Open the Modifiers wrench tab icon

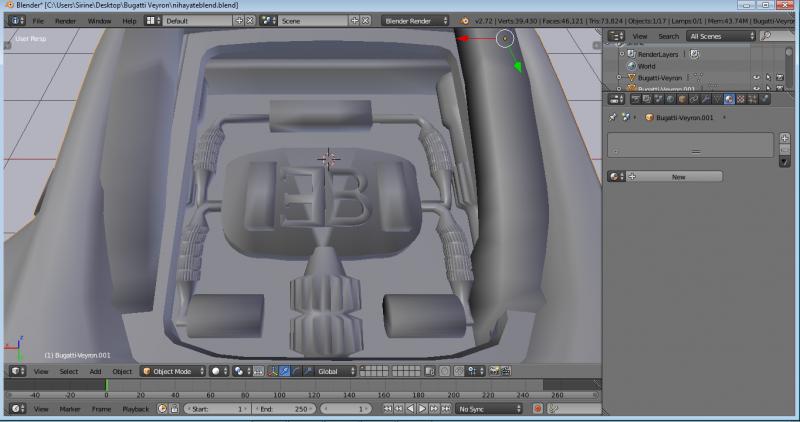pos(706,98)
